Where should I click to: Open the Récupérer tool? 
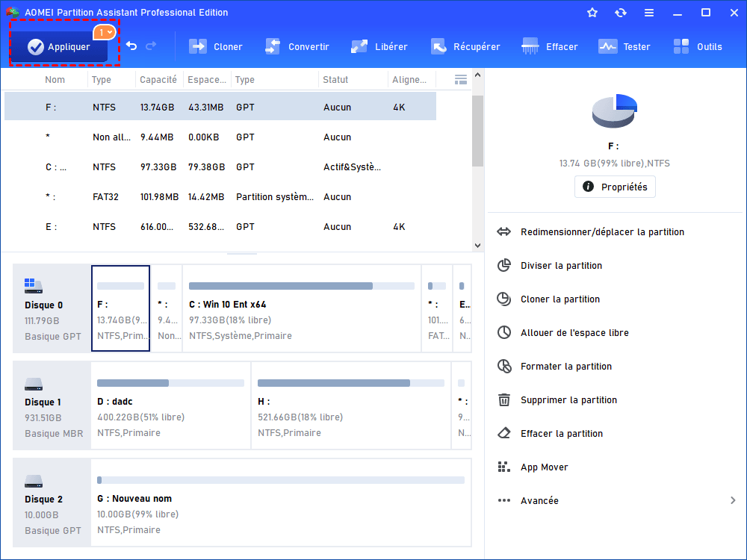pos(465,46)
